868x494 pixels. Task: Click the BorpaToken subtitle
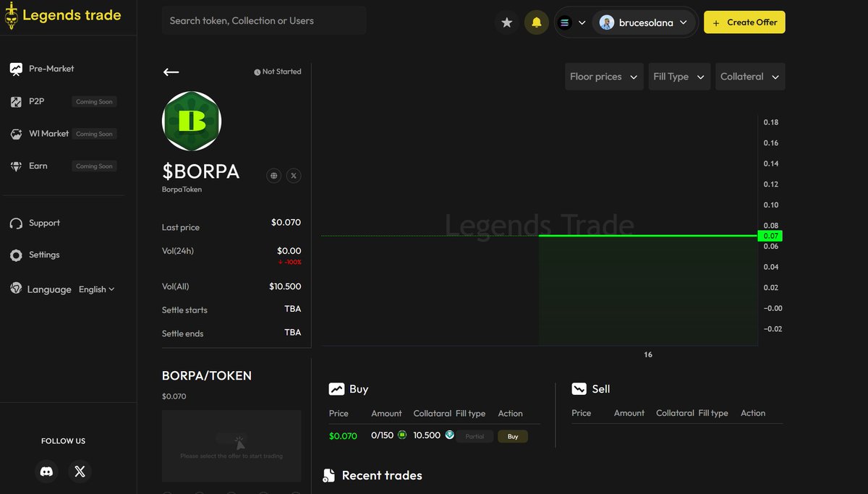[182, 189]
